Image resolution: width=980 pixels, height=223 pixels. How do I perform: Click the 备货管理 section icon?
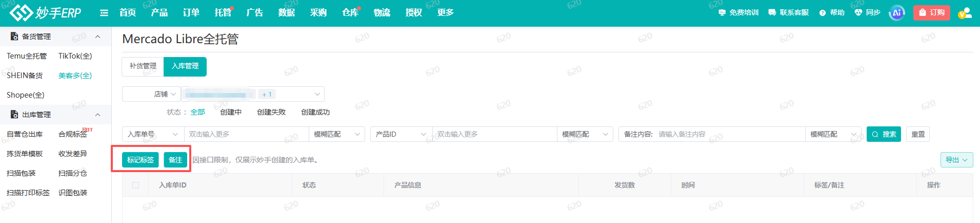point(14,36)
